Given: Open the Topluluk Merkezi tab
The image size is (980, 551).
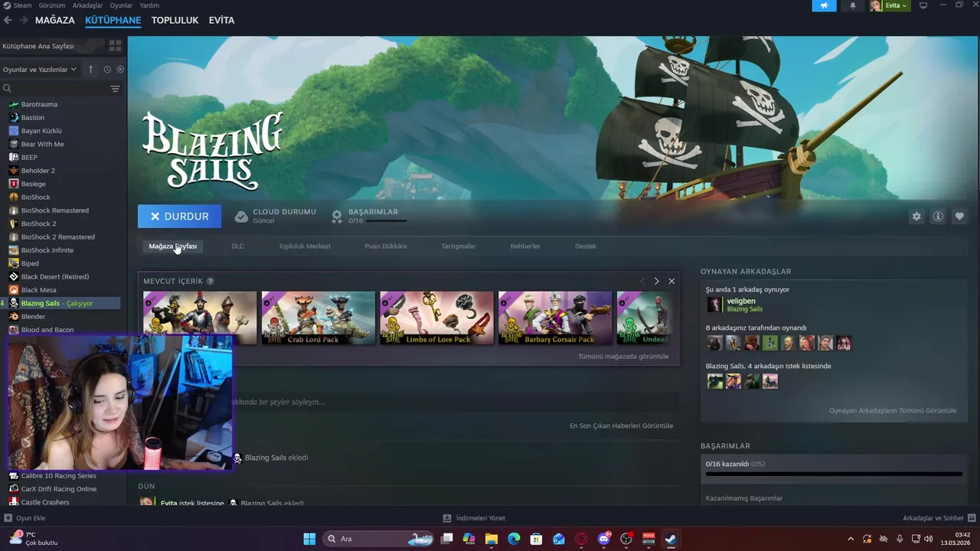Looking at the screenshot, I should [305, 246].
